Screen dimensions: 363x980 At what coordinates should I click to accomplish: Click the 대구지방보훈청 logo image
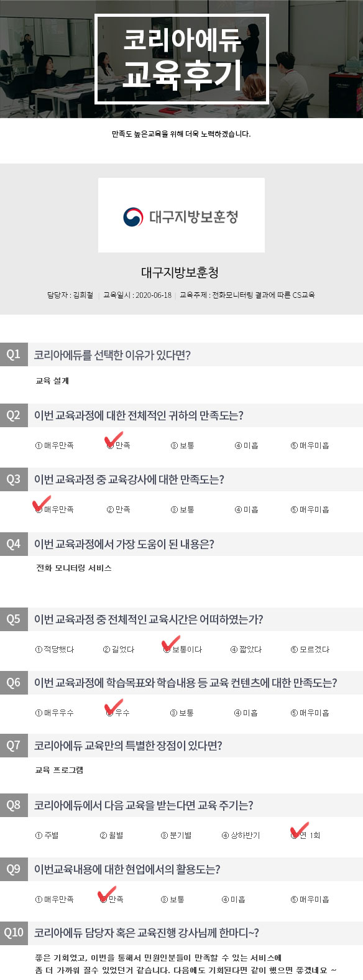tap(181, 215)
